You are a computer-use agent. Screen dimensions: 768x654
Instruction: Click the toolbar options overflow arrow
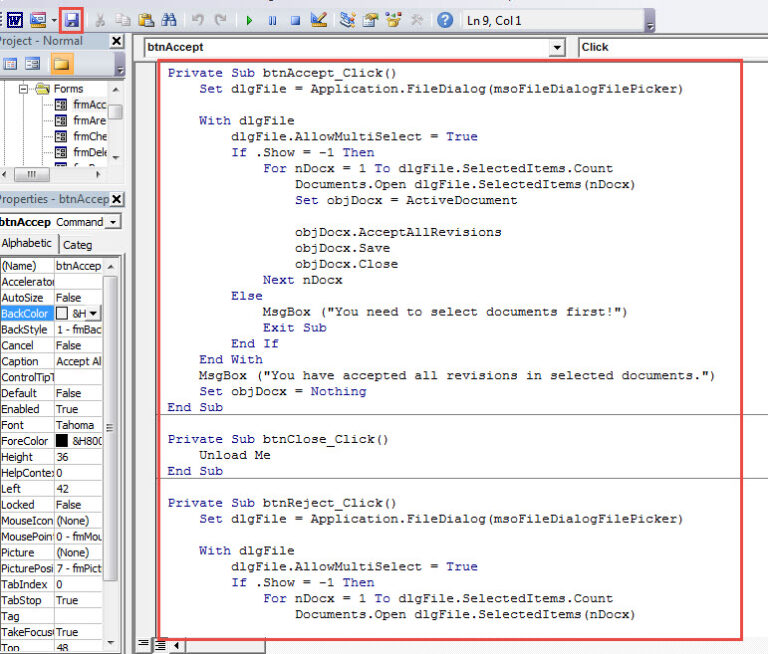tap(650, 25)
